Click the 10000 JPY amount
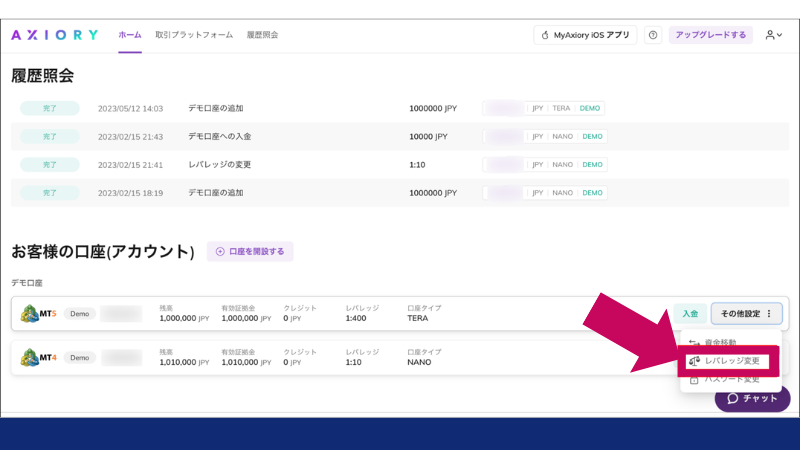Viewport: 800px width, 450px height. 428,137
